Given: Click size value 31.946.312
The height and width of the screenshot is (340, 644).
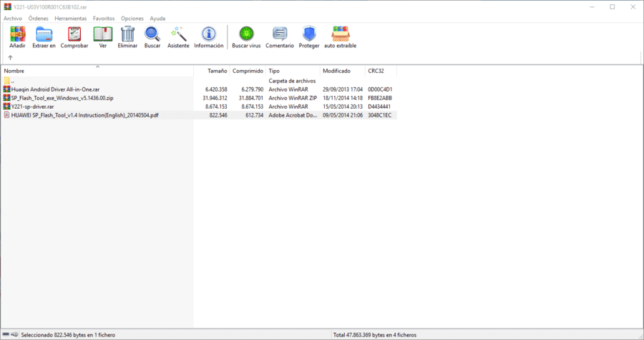Looking at the screenshot, I should tap(215, 98).
